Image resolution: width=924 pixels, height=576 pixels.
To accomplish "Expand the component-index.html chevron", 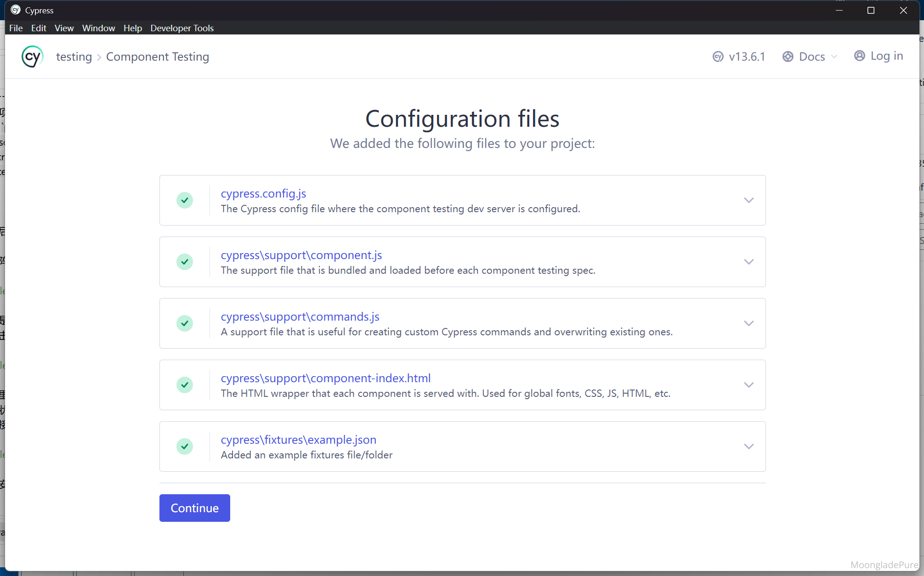I will tap(748, 385).
